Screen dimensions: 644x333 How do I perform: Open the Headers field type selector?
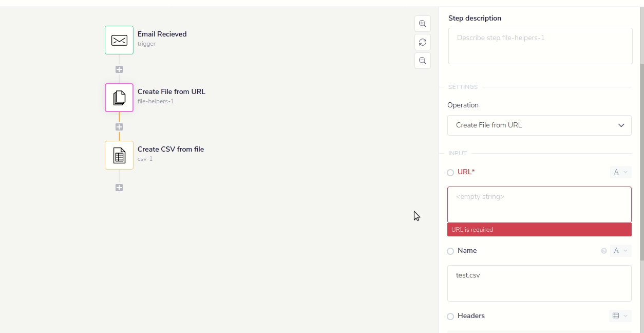[620, 316]
